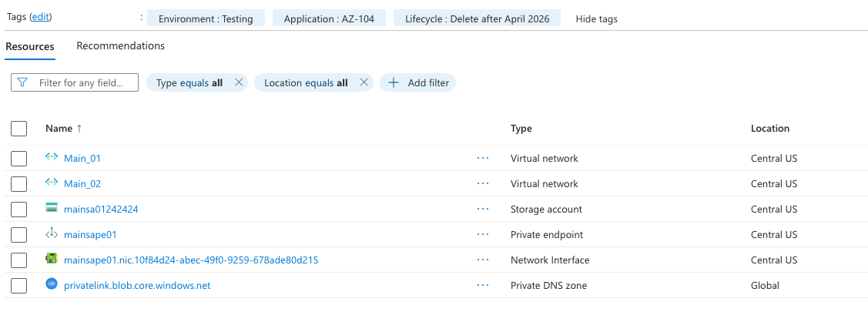
Task: Open the more options menu for Main_01
Action: [483, 158]
